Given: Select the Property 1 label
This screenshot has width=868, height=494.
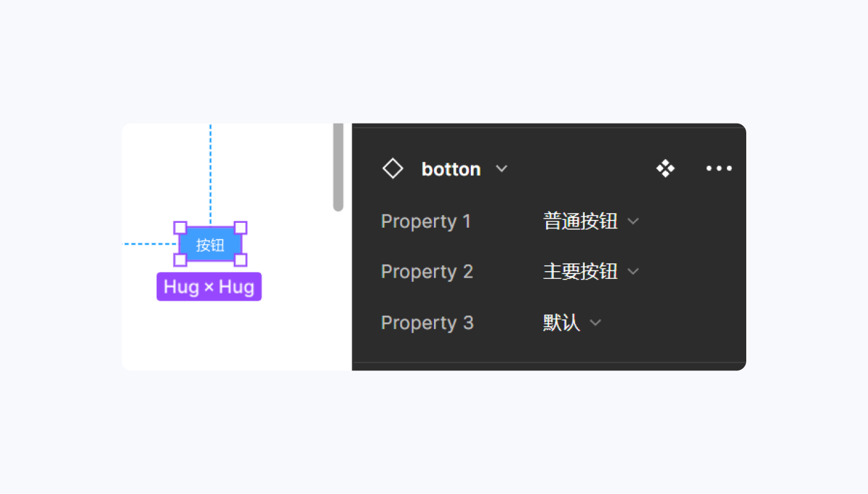Looking at the screenshot, I should pyautogui.click(x=426, y=221).
